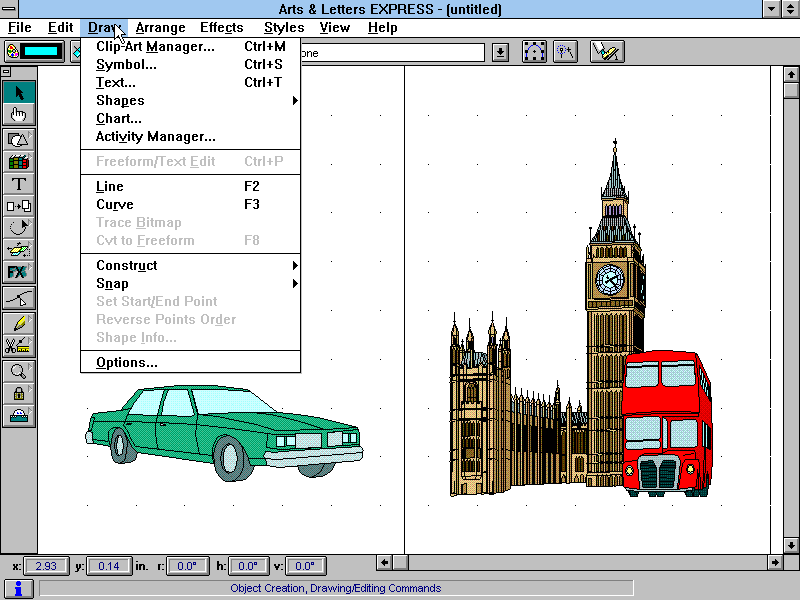Image resolution: width=800 pixels, height=600 pixels.
Task: Open the View menu
Action: pyautogui.click(x=335, y=28)
